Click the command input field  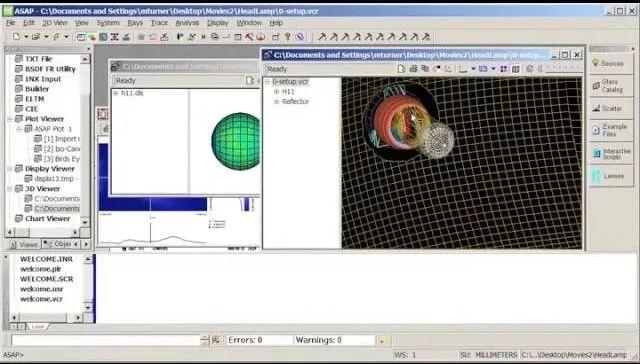click(106, 340)
